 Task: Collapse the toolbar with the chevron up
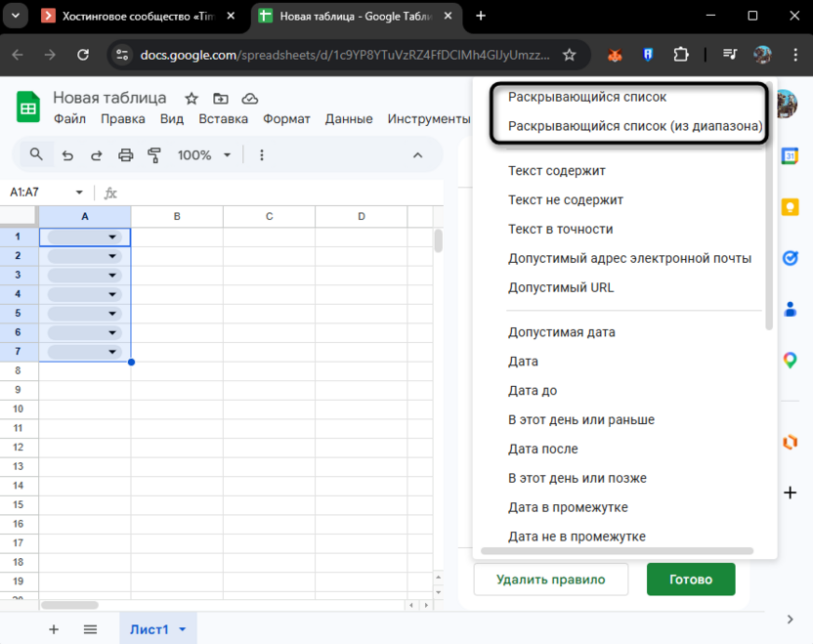pyautogui.click(x=417, y=155)
